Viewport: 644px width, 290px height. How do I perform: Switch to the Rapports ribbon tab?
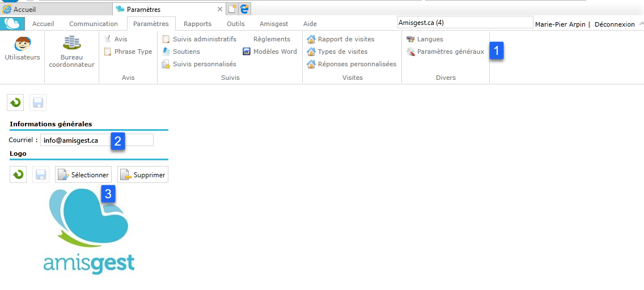pyautogui.click(x=197, y=24)
